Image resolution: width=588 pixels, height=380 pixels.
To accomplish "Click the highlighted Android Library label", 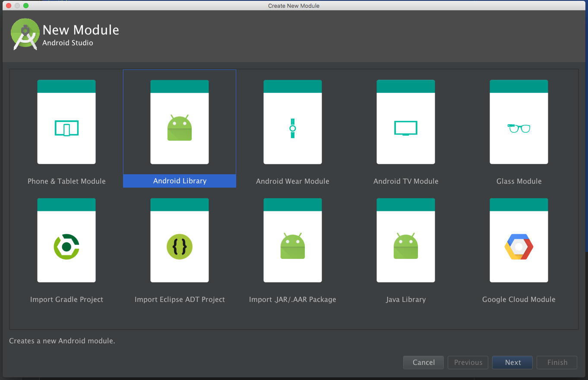I will pos(180,181).
